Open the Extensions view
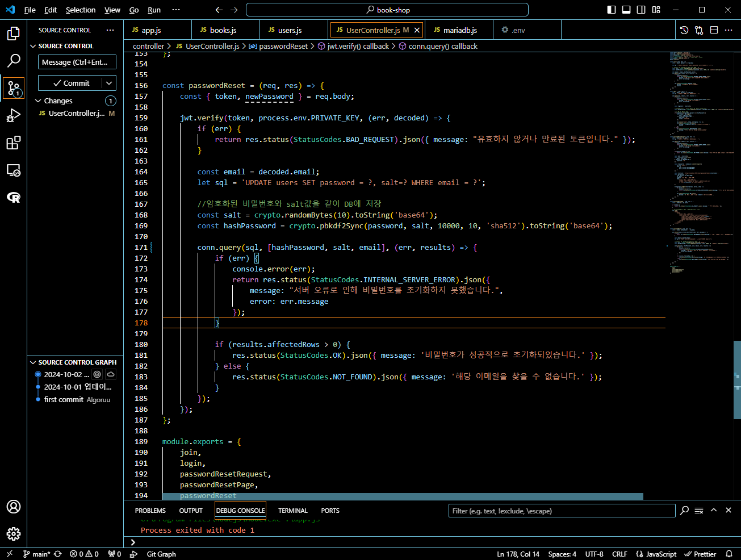This screenshot has height=560, width=741. pos(14,143)
